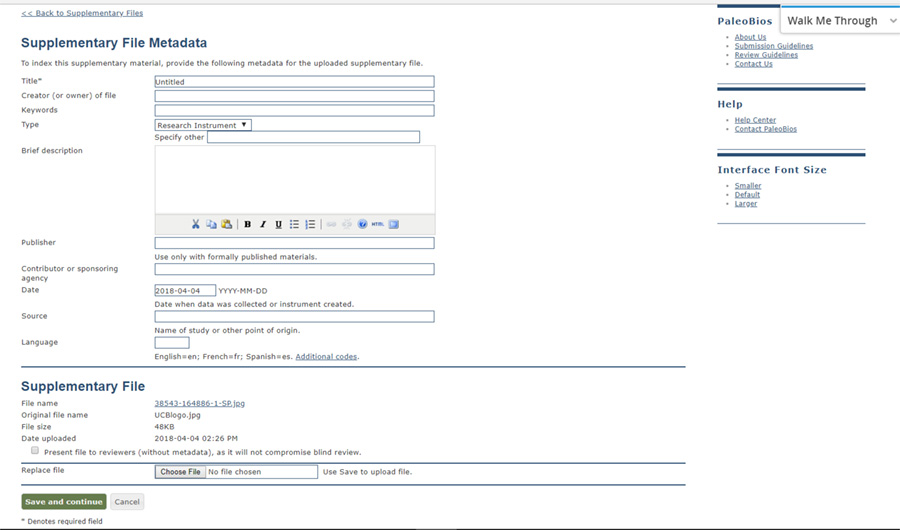Image resolution: width=900 pixels, height=530 pixels.
Task: Insert a bulleted list in description
Action: point(294,224)
